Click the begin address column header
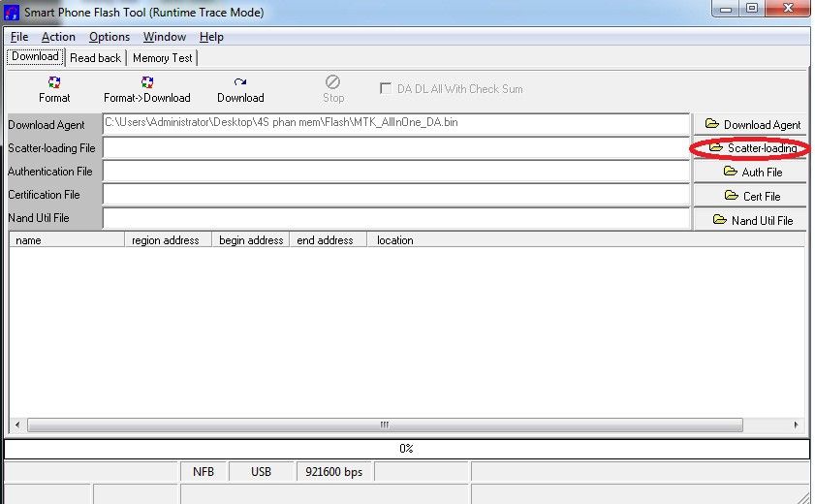 [x=251, y=240]
